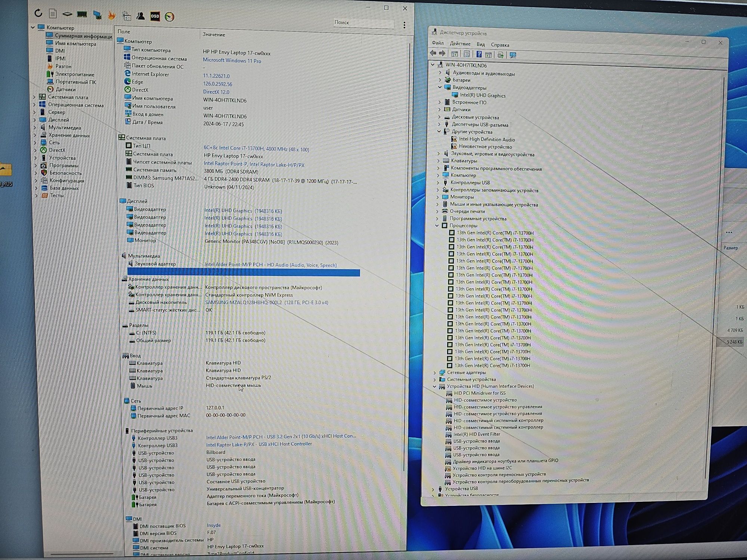747x560 pixels.
Task: Select Электропитание in AIDA64 sidebar
Action: [x=75, y=74]
